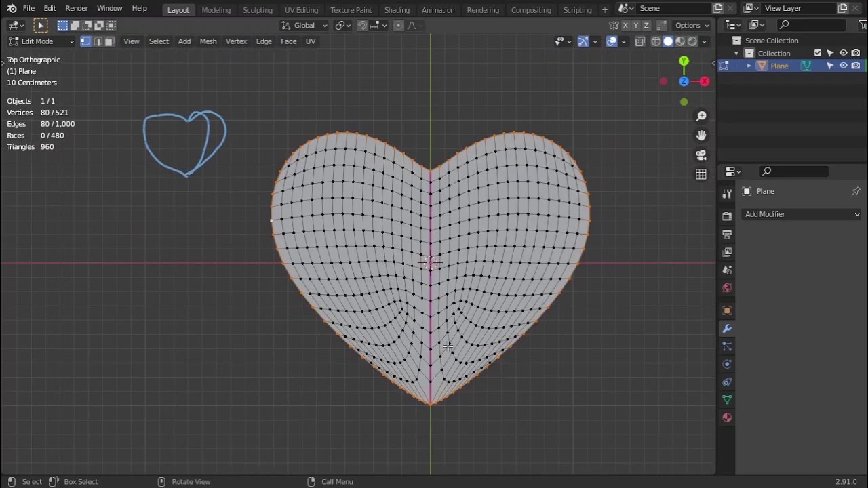Open Scene properties tab icon
Screen dimensions: 868x488
coord(727,270)
